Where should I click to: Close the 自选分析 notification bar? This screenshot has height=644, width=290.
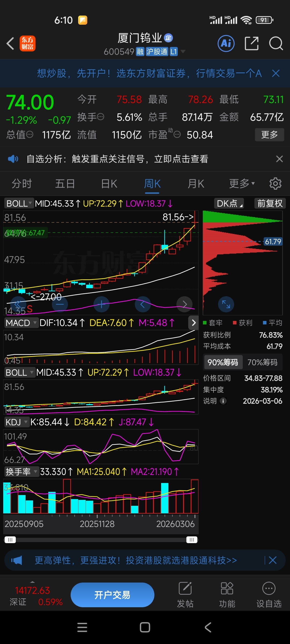[x=280, y=159]
